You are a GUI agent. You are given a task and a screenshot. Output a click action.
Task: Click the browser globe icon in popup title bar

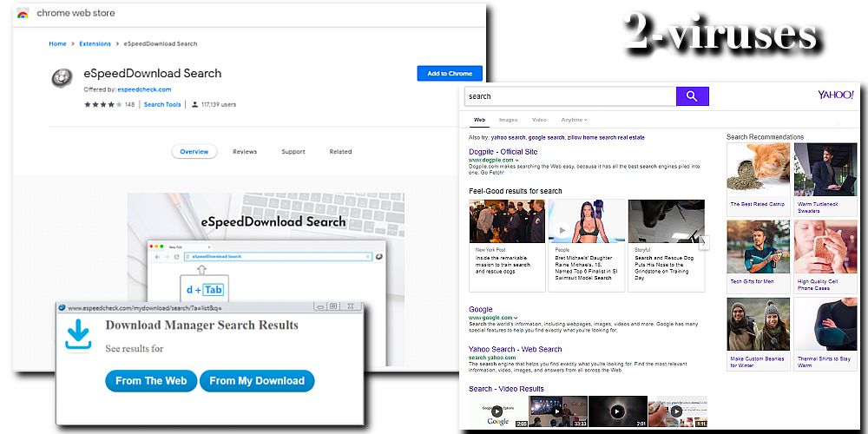62,307
